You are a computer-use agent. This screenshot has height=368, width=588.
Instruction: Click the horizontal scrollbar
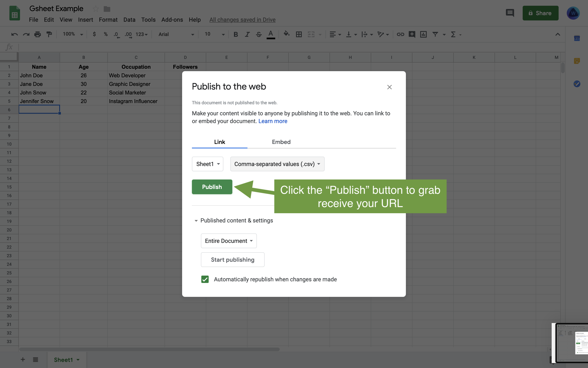coord(149,349)
